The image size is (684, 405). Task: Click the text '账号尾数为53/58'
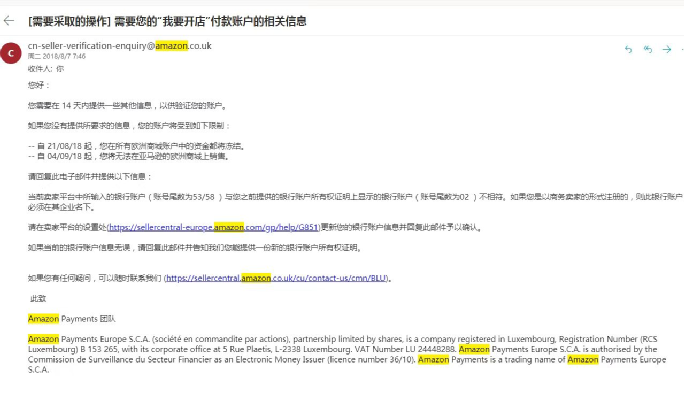(184, 197)
